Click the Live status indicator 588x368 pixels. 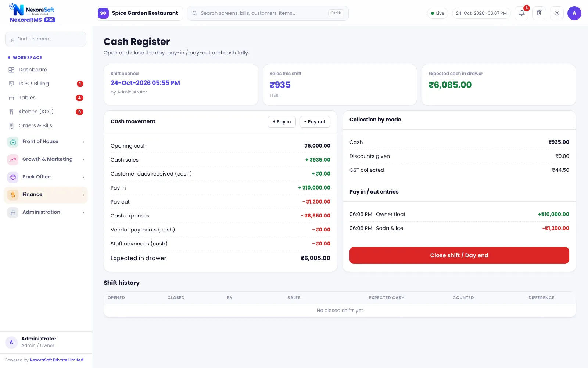437,13
